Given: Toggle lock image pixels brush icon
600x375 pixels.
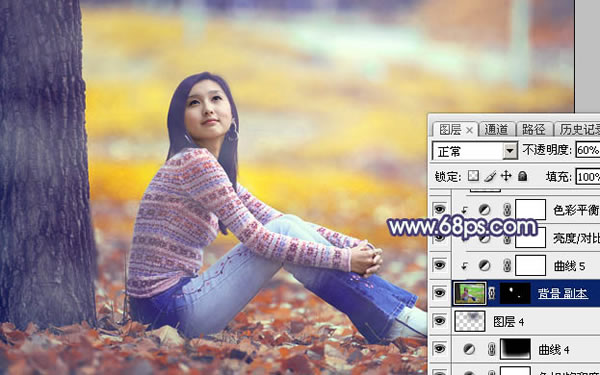Looking at the screenshot, I should coord(490,176).
